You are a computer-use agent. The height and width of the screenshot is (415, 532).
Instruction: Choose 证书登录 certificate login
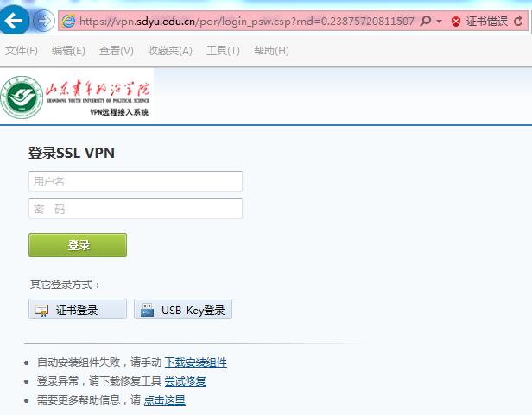(78, 309)
